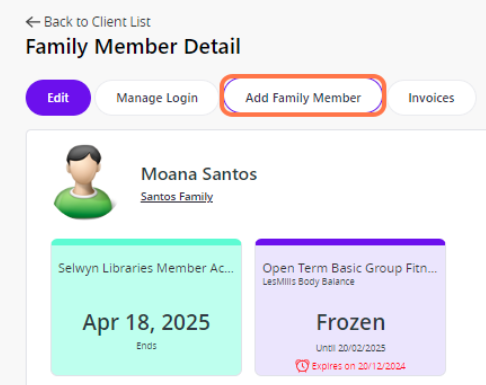486x385 pixels.
Task: Click the Frozen status text
Action: click(x=351, y=322)
